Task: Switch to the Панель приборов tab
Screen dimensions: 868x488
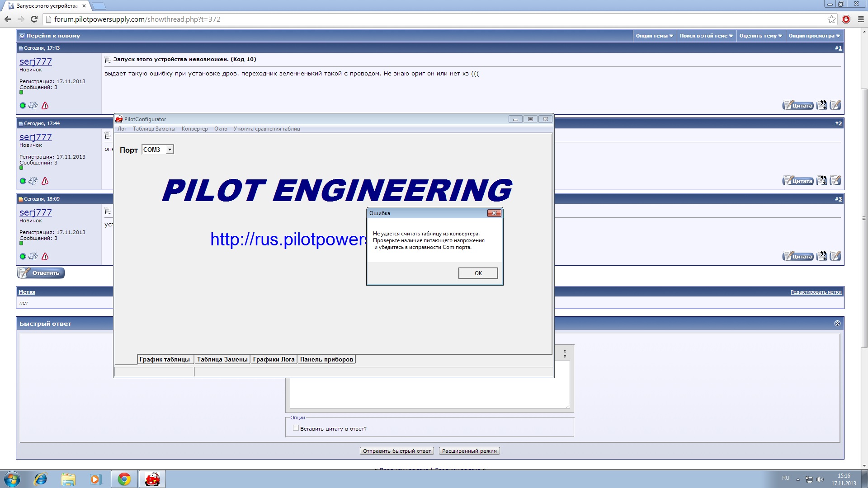Action: tap(326, 359)
